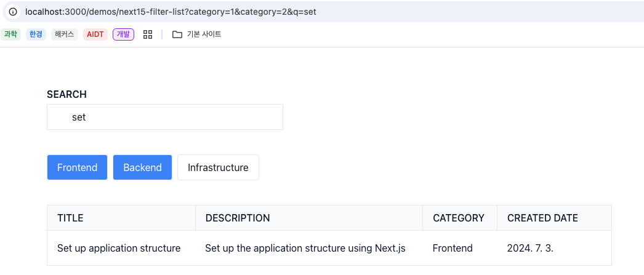Select the Set up application structure row title
This screenshot has height=275, width=644.
pos(119,248)
